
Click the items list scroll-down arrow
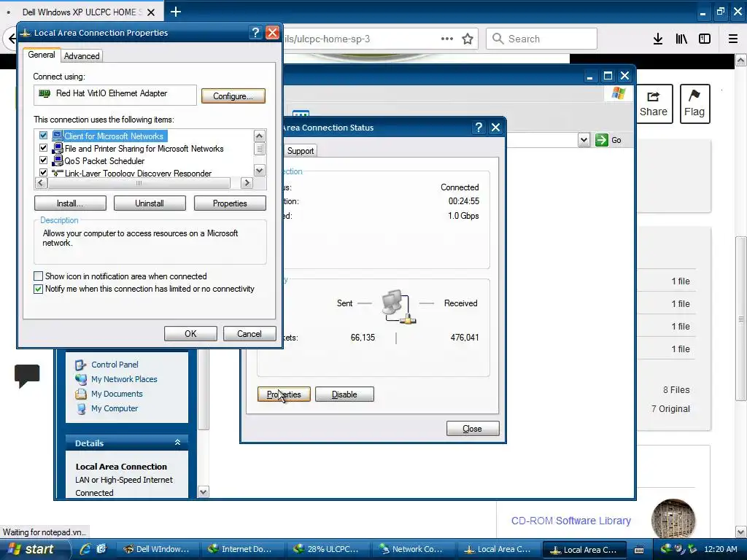point(259,170)
